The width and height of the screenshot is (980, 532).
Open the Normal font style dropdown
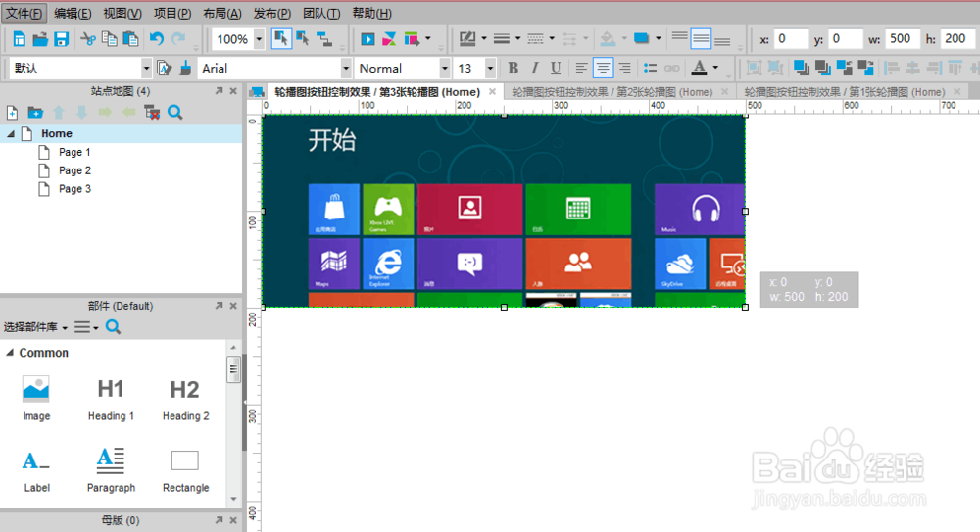[x=444, y=69]
